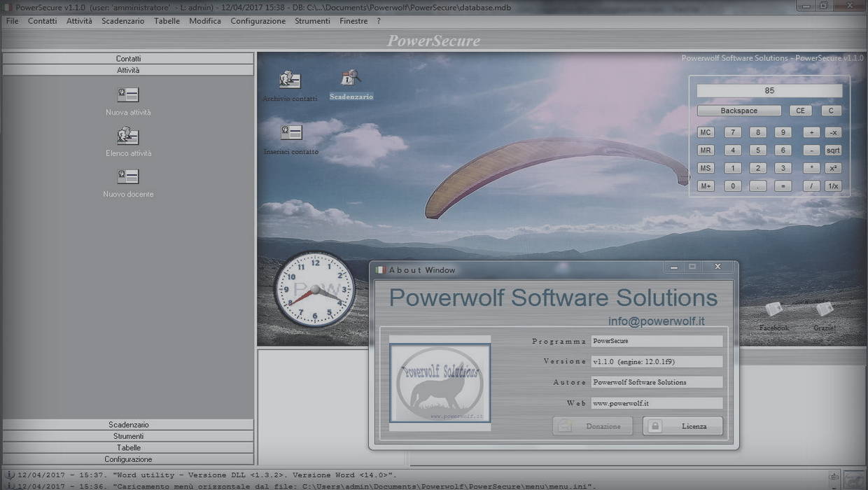Viewport: 868px width, 490px height.
Task: Expand the Tabelle sidebar section
Action: (x=128, y=448)
